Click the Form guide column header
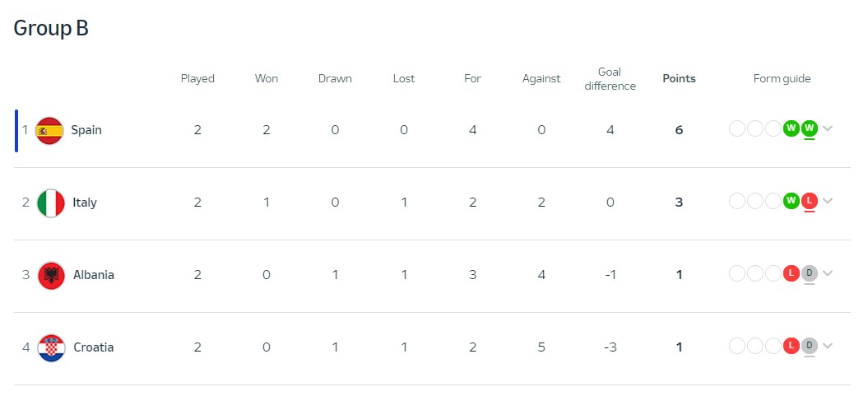 [782, 79]
